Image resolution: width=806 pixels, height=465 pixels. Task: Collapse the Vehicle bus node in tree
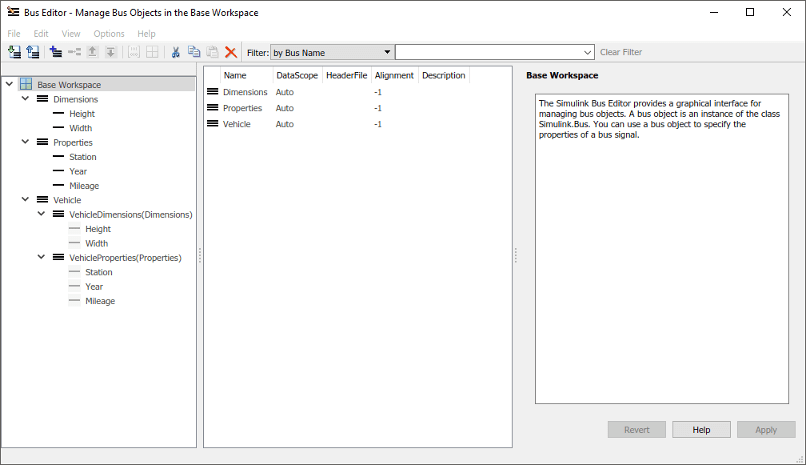[25, 199]
